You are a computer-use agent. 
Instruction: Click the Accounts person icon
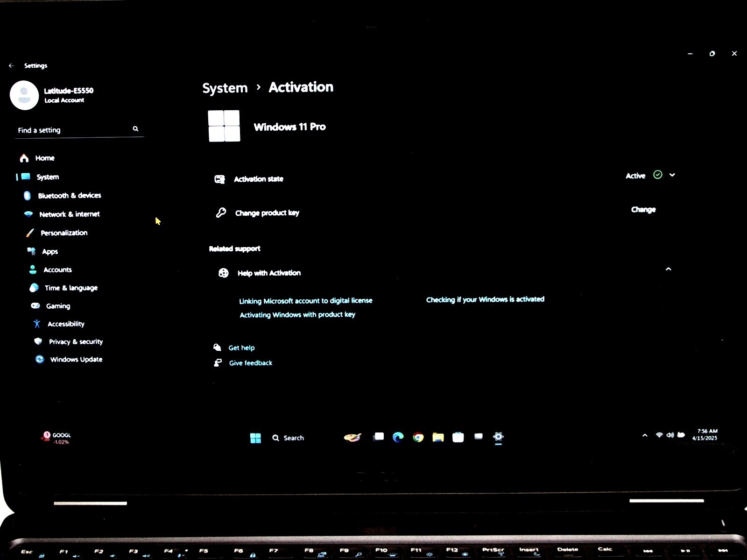[33, 269]
